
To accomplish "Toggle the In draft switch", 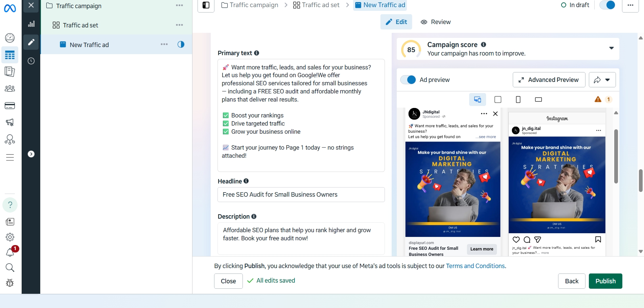I will (608, 5).
